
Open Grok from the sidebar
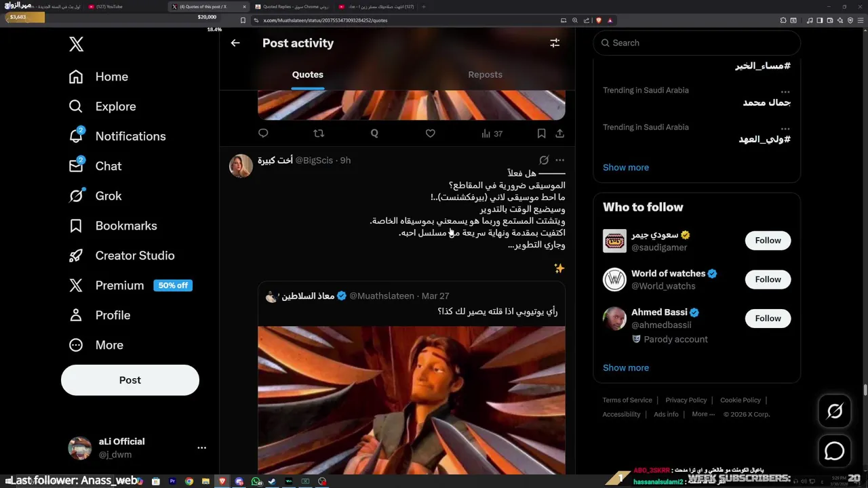[96, 196]
